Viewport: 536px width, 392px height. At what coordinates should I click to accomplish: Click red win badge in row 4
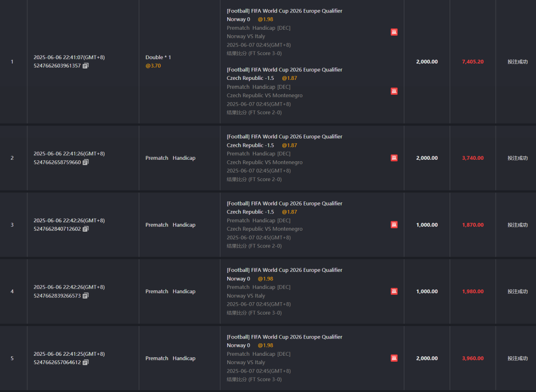(x=394, y=291)
